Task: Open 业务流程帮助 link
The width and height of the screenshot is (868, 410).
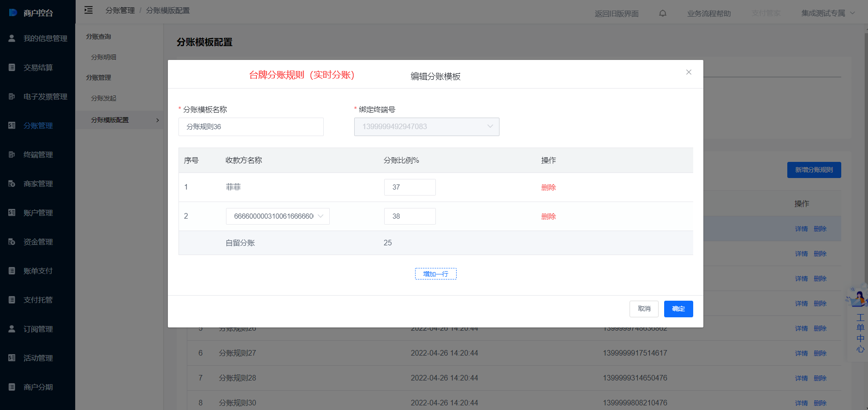Action: pos(709,14)
